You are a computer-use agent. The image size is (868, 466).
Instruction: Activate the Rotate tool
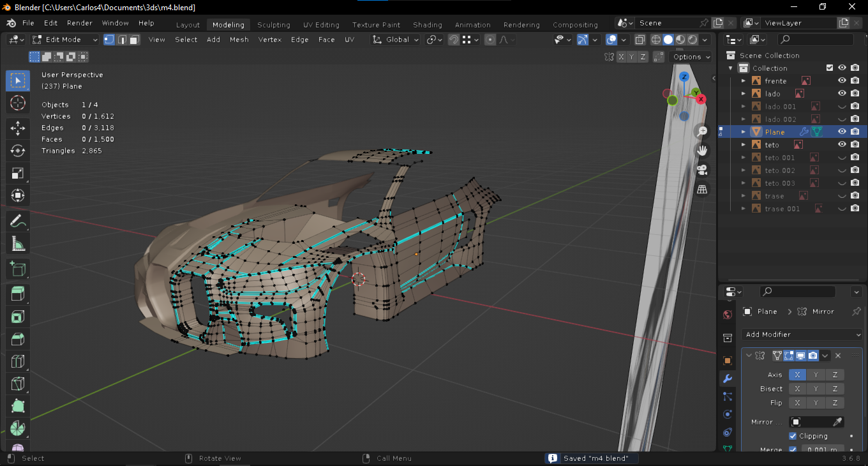click(x=18, y=151)
